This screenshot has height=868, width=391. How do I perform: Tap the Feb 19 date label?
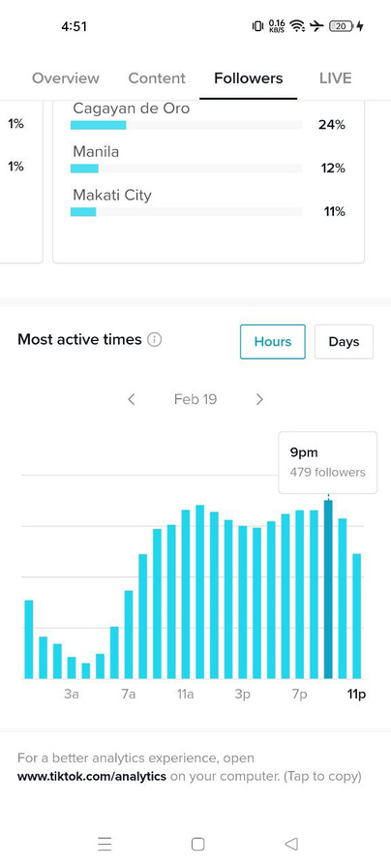pyautogui.click(x=195, y=399)
